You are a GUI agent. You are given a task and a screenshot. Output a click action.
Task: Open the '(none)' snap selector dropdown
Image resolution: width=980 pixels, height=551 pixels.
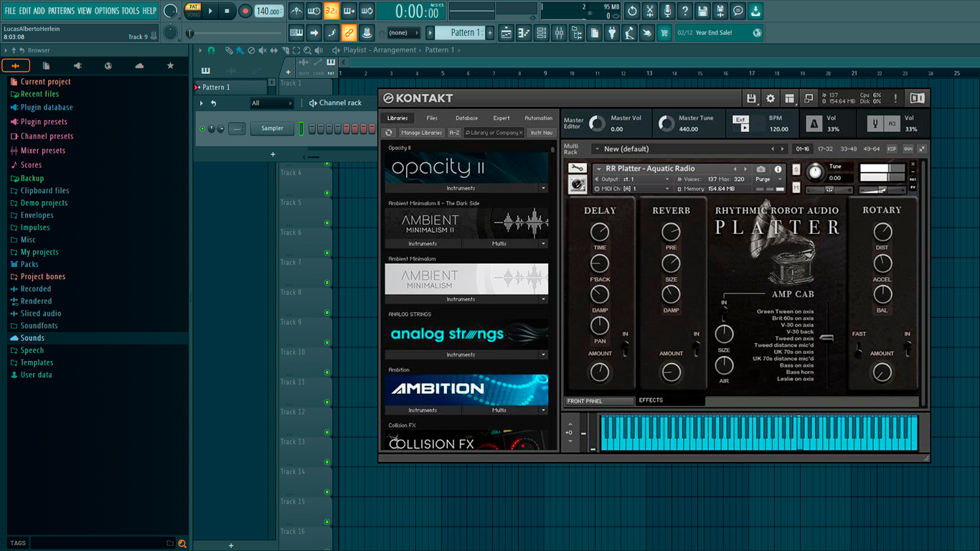[402, 32]
